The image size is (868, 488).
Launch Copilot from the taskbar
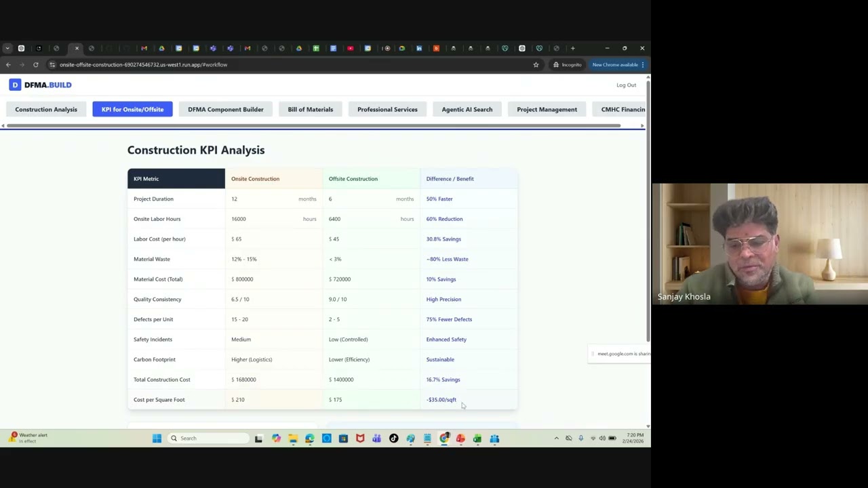tap(276, 438)
